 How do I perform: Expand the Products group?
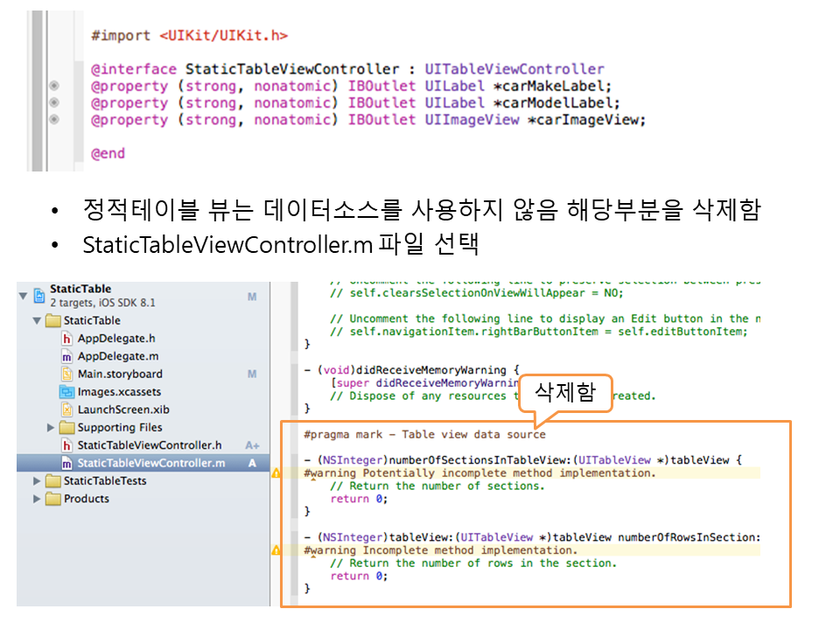tap(37, 499)
